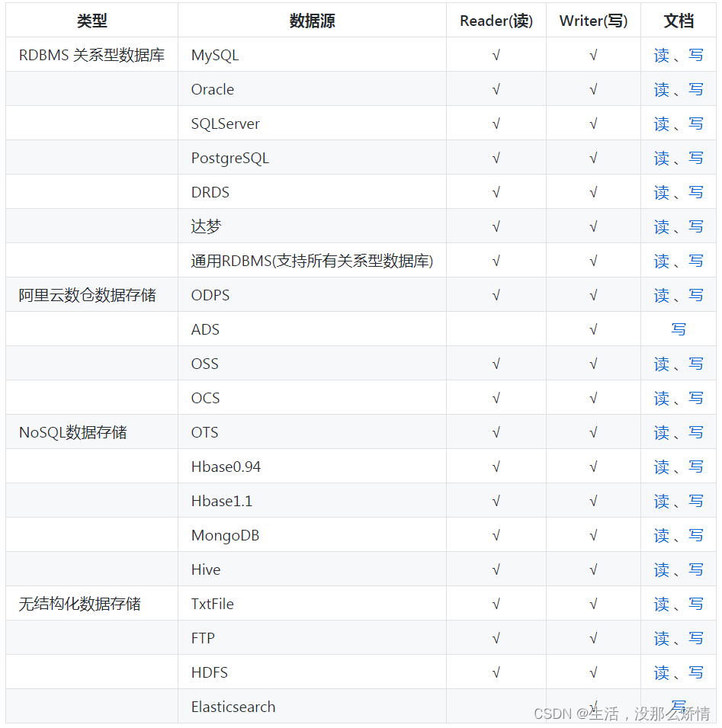The width and height of the screenshot is (722, 728).
Task: Open the 读 doc link for MySQL
Action: pyautogui.click(x=662, y=55)
